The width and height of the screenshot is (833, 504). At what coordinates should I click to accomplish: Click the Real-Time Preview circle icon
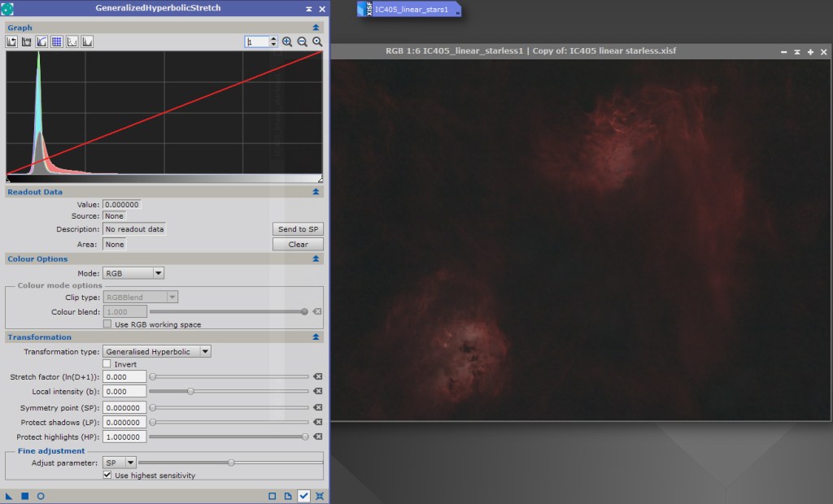tap(41, 495)
